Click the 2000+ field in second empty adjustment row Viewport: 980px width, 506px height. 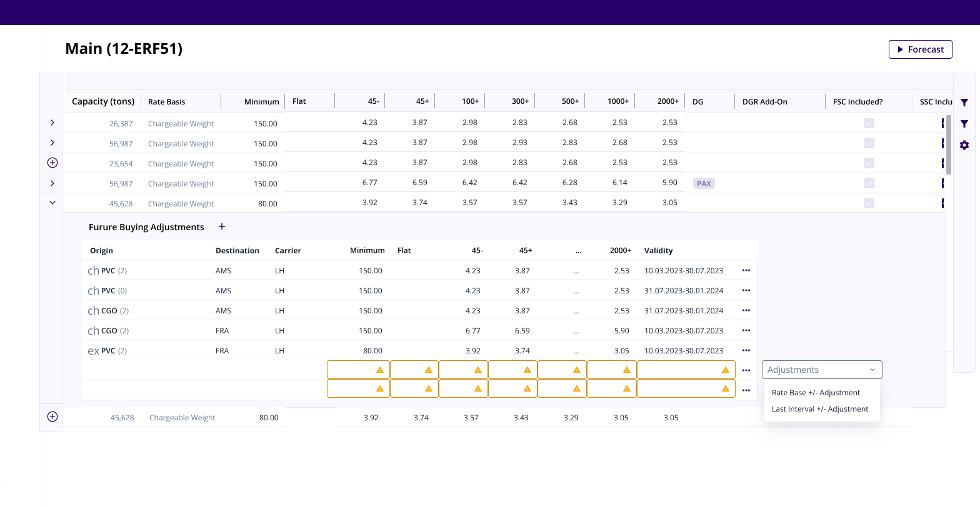pyautogui.click(x=612, y=388)
